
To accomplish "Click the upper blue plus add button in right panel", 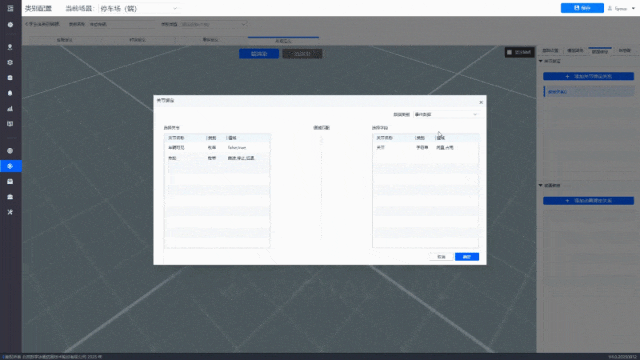I will tap(588, 76).
